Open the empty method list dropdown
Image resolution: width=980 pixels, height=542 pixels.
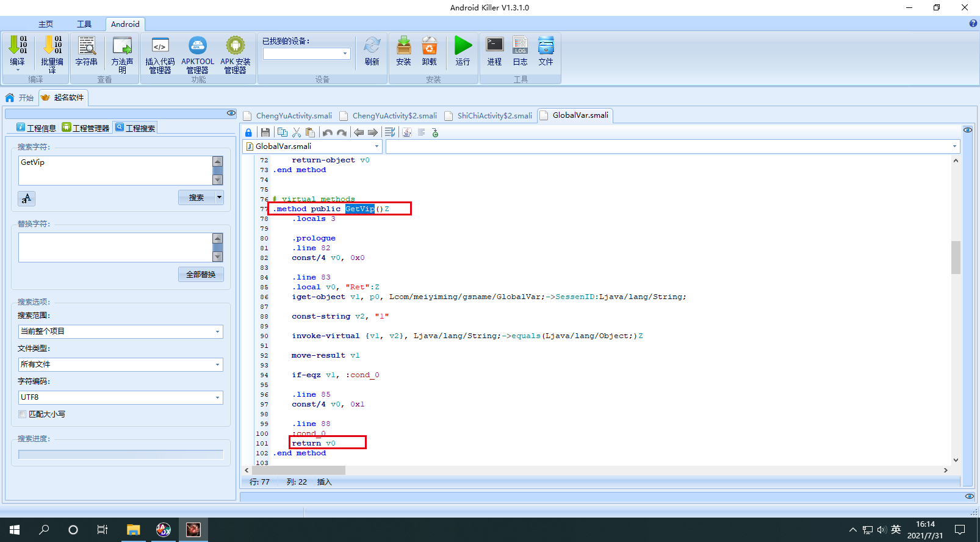(x=954, y=146)
